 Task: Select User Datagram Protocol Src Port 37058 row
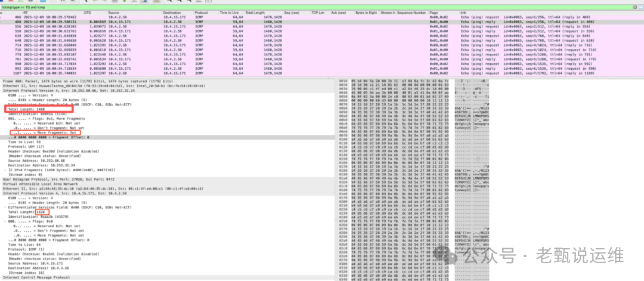click(166, 179)
